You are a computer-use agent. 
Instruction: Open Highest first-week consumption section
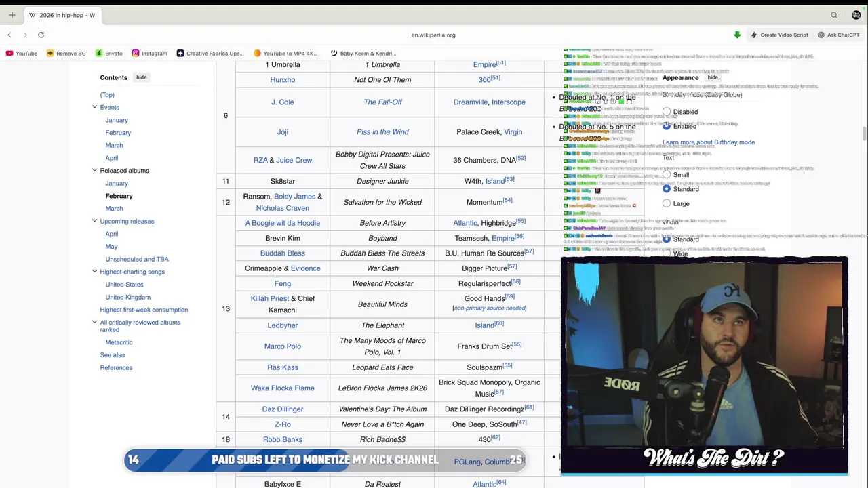click(144, 310)
